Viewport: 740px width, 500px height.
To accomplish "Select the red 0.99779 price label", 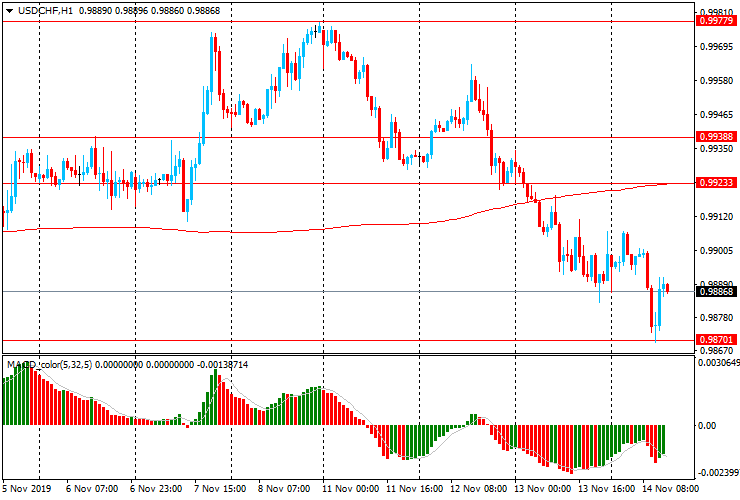I will (x=718, y=22).
